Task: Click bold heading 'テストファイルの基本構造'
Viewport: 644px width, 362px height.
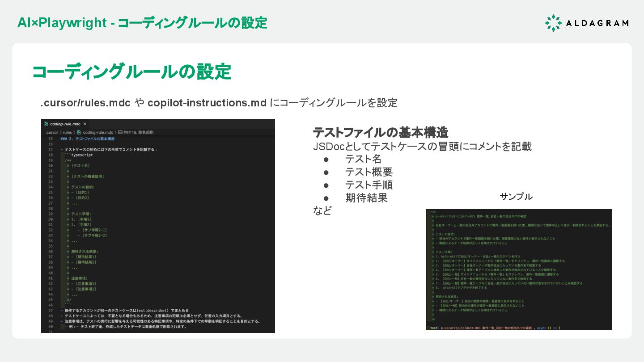Action: tap(381, 132)
